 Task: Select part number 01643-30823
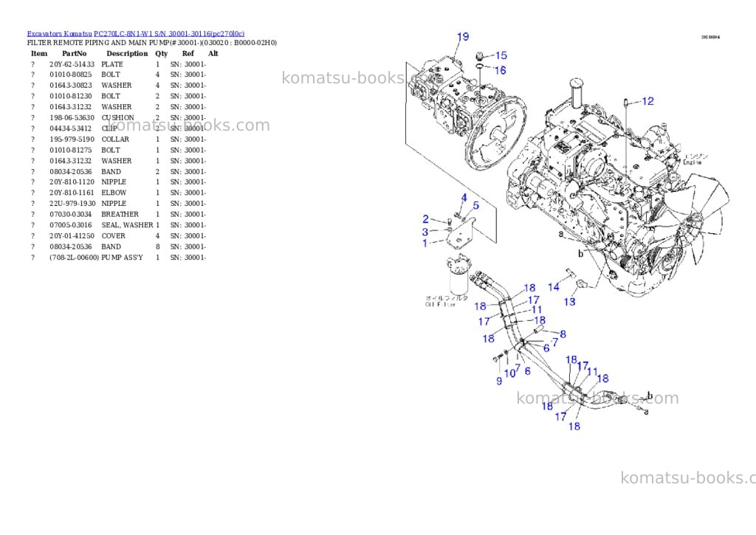pos(70,86)
